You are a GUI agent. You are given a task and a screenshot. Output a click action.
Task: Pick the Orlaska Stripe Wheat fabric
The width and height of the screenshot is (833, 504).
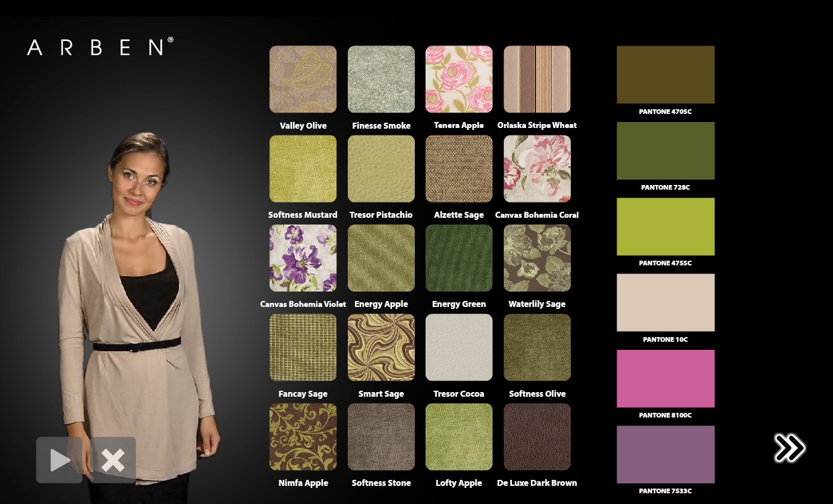click(x=537, y=79)
